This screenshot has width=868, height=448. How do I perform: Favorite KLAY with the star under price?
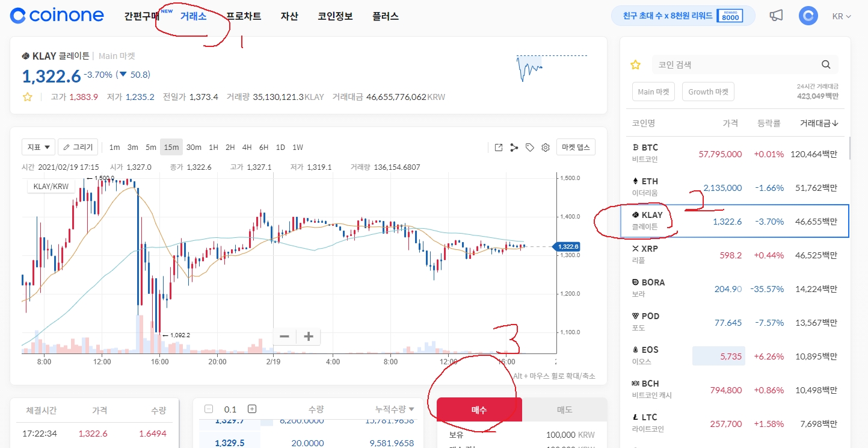(27, 96)
